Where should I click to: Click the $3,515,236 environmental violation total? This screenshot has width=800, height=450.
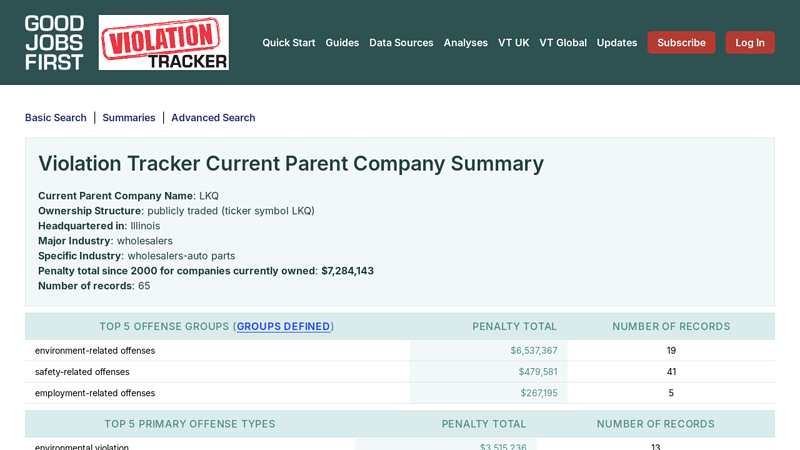[503, 446]
